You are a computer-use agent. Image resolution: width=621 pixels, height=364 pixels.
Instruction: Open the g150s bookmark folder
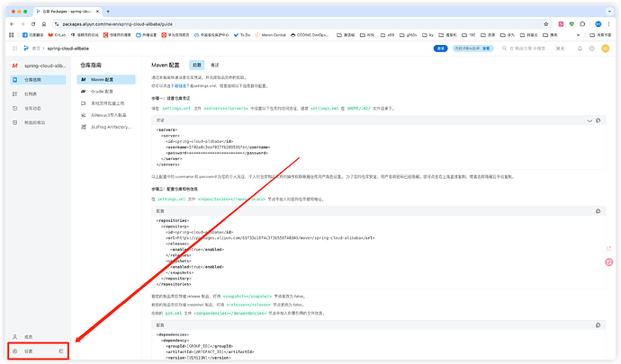pos(408,35)
